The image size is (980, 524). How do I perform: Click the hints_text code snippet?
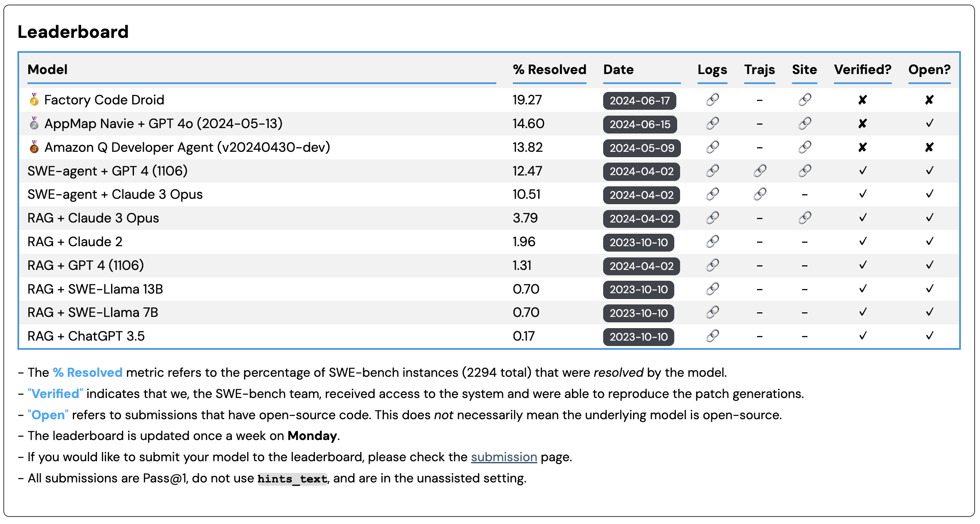(x=292, y=479)
